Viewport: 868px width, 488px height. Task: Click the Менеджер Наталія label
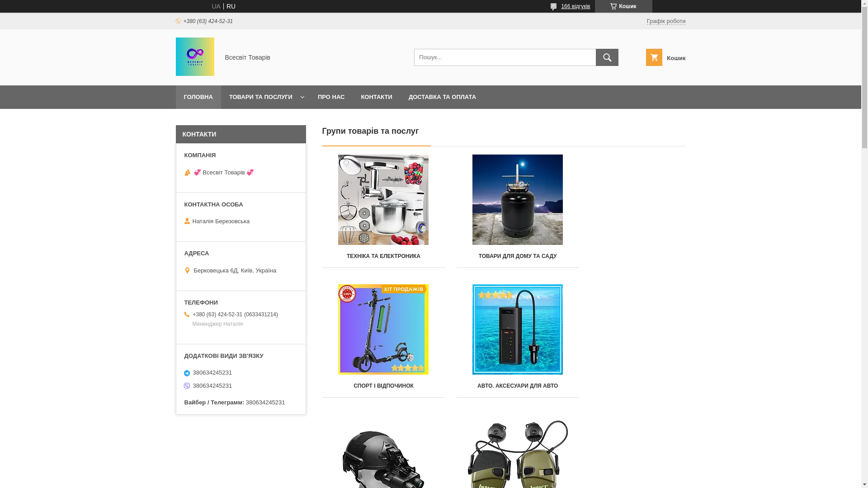[217, 324]
